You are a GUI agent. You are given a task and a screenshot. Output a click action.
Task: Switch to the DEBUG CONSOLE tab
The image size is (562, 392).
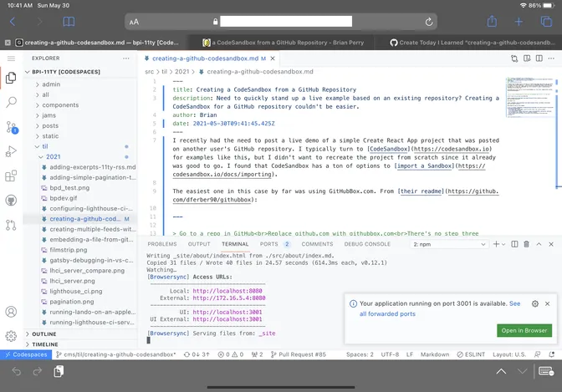tap(367, 244)
